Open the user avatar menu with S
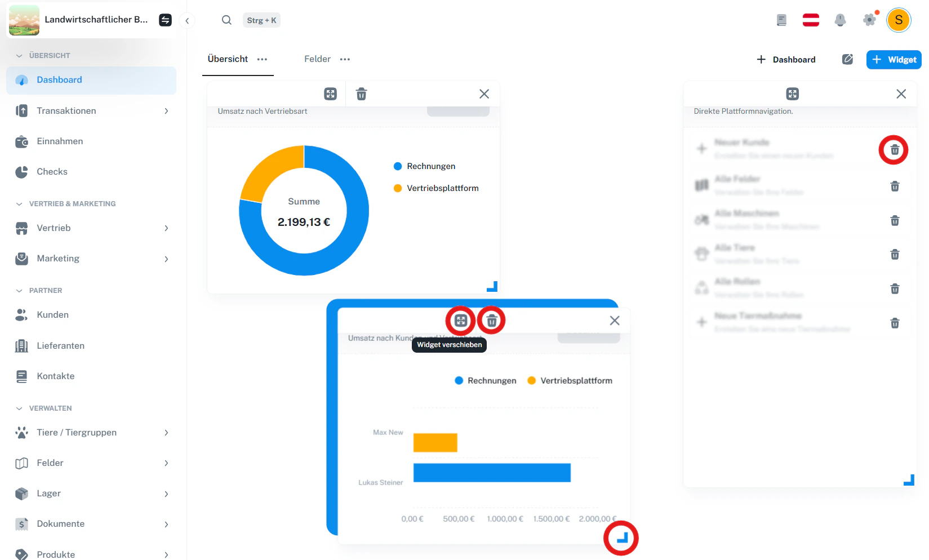Screen dimensions: 929x560 (x=899, y=20)
